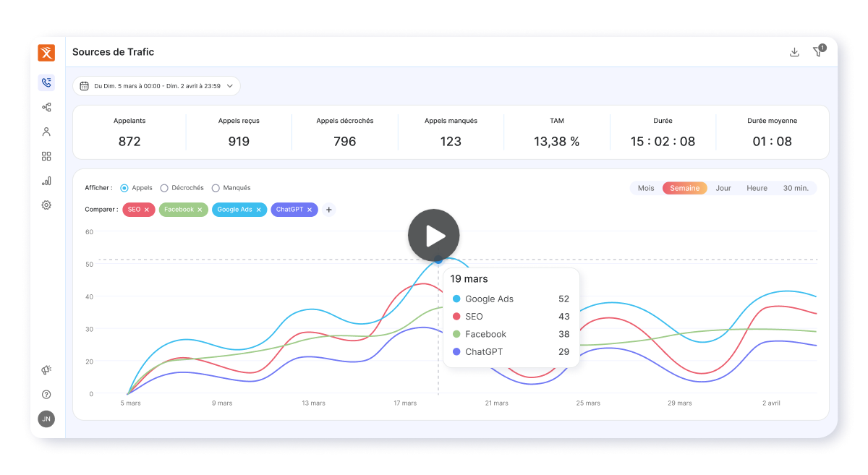Add a comparison source with the plus button
The width and height of the screenshot is (868, 475).
point(329,210)
